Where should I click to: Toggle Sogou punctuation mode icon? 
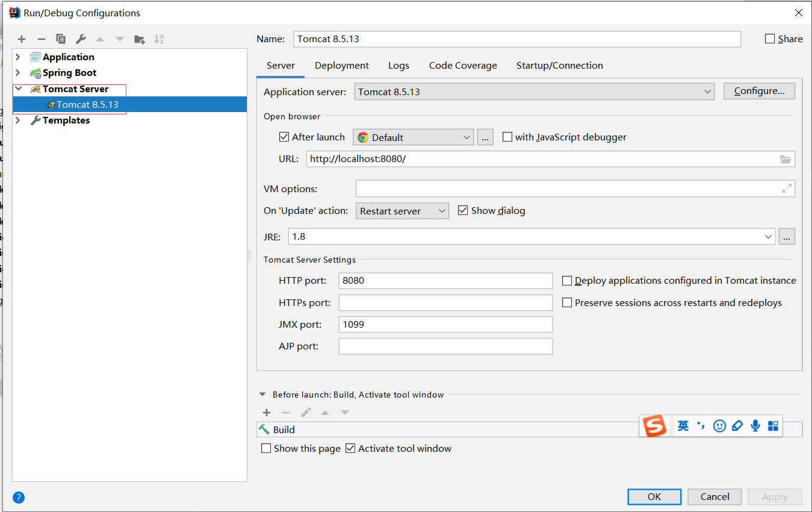701,426
